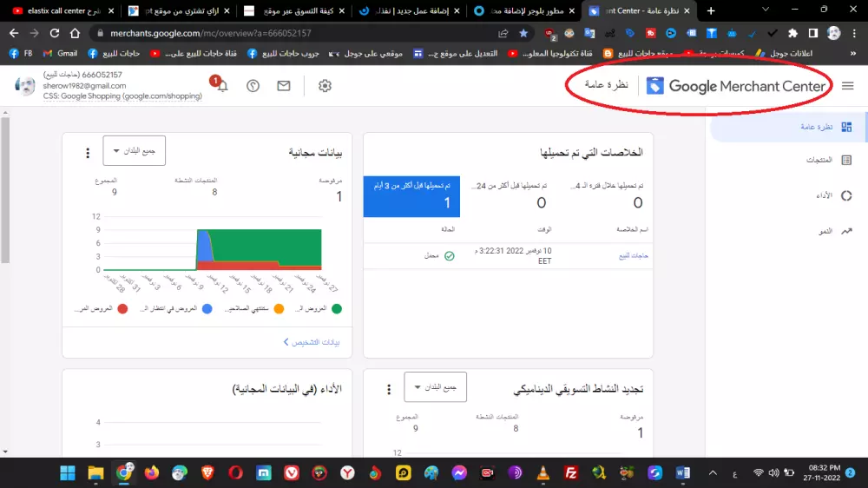Open a new browser tab
868x488 pixels.
pyautogui.click(x=711, y=10)
